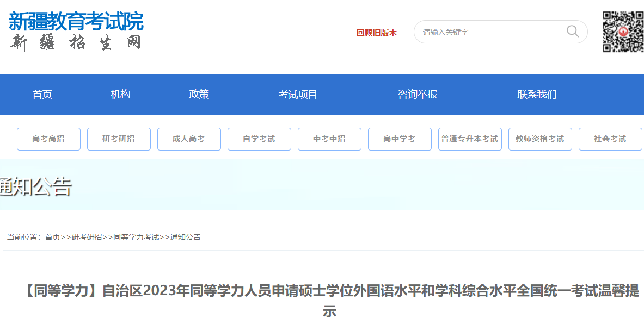Open the 政策 menu item
The width and height of the screenshot is (644, 324).
click(x=199, y=95)
